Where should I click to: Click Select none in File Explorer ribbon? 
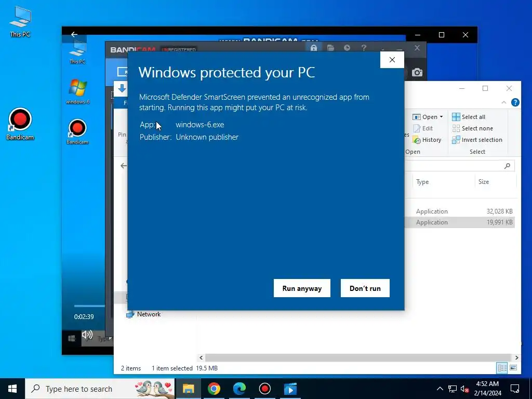pos(473,128)
